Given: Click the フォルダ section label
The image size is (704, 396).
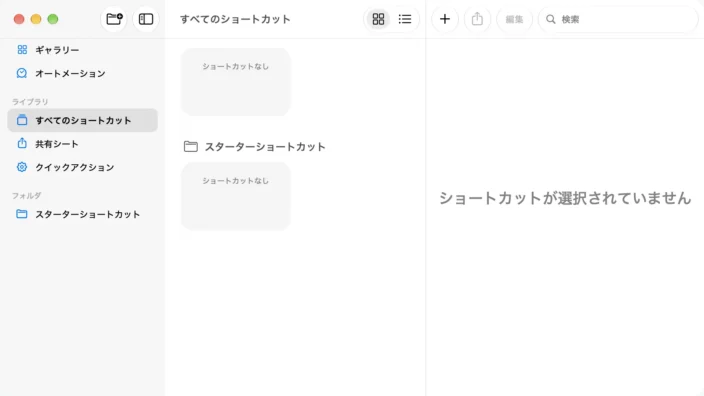Looking at the screenshot, I should pos(26,195).
